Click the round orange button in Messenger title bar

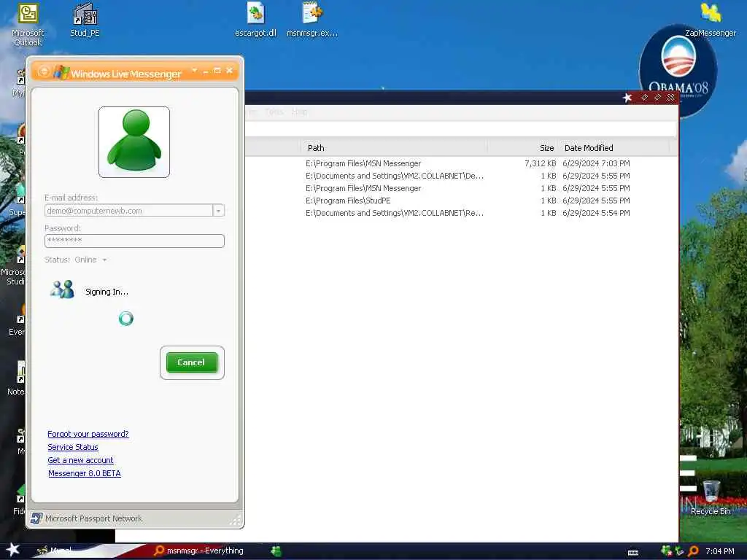tap(43, 71)
